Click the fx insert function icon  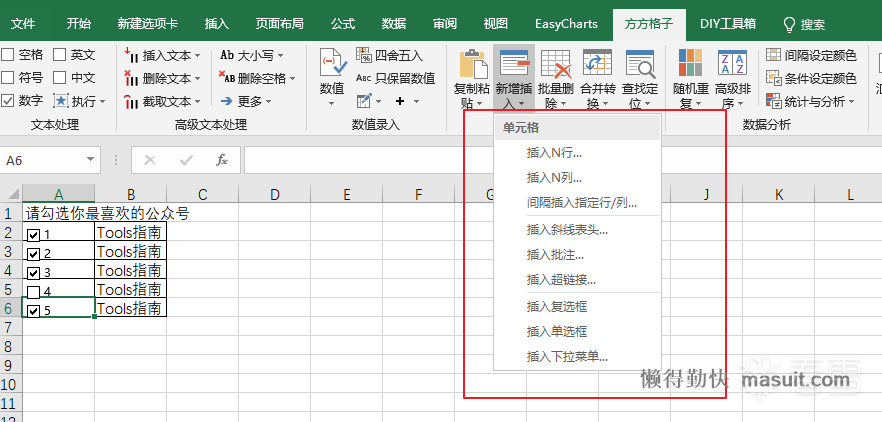[222, 160]
